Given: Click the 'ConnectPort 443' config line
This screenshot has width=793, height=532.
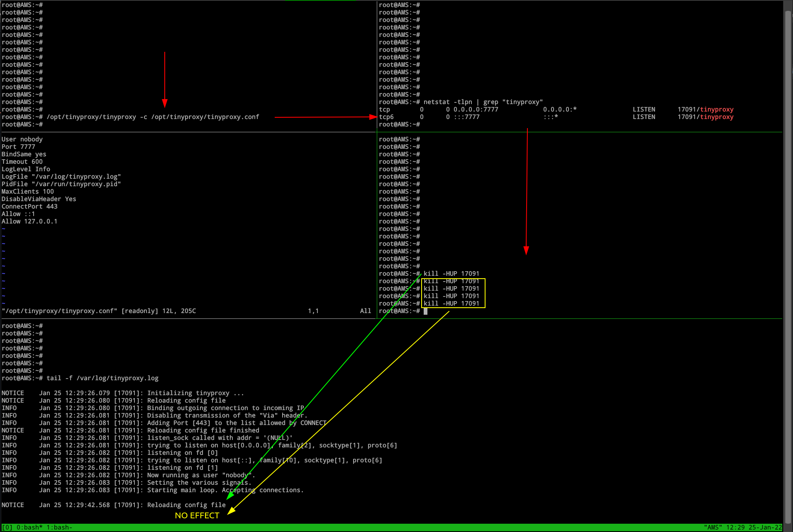Looking at the screenshot, I should coord(29,206).
